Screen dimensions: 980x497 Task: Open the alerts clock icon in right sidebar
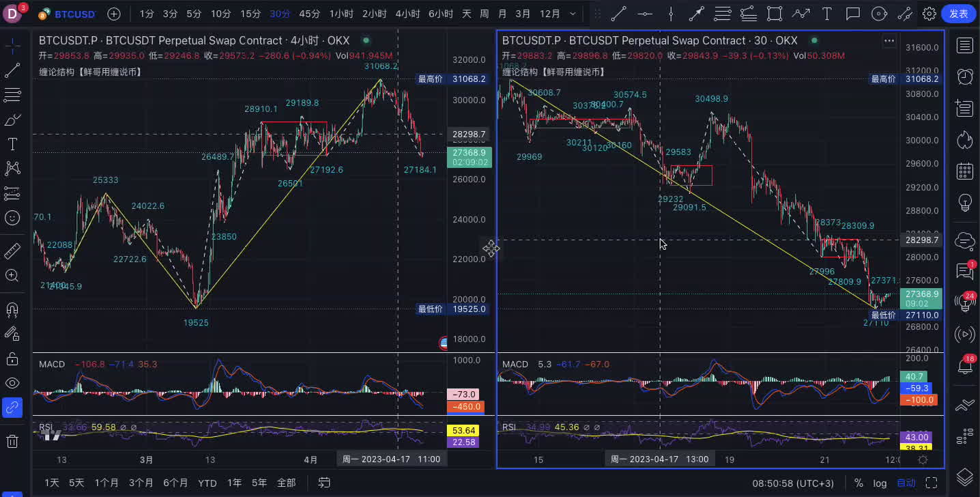964,76
